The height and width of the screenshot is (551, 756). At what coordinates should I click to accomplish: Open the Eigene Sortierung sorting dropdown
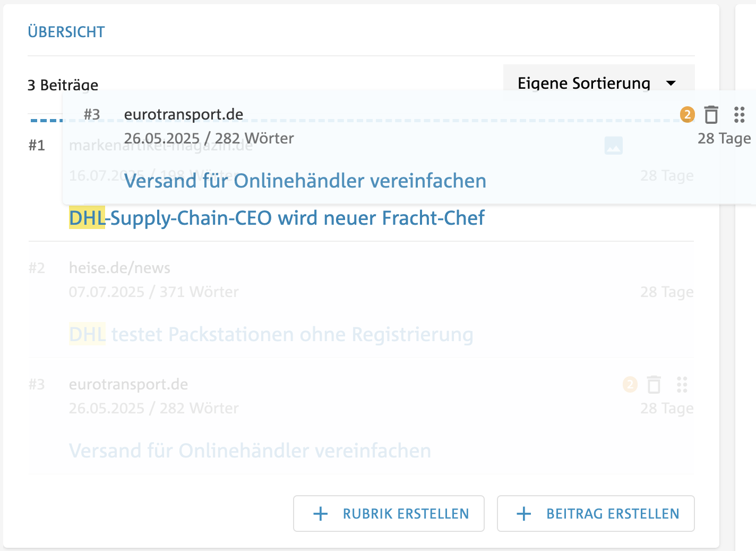point(598,83)
